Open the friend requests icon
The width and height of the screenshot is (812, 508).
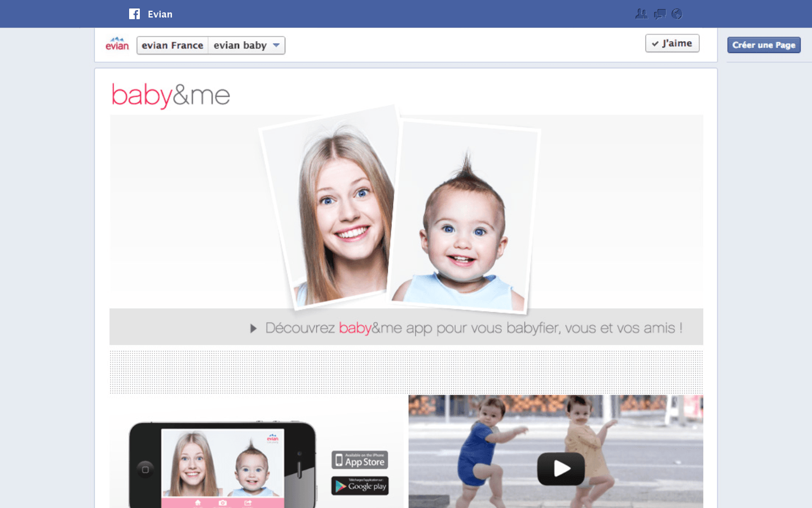click(x=641, y=14)
